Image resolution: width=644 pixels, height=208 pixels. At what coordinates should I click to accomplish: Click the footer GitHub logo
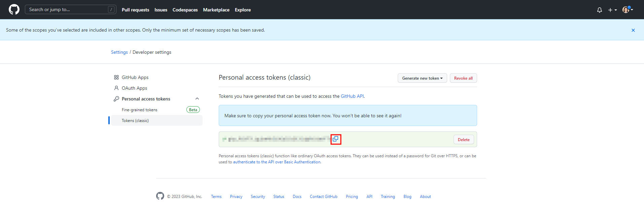[160, 196]
